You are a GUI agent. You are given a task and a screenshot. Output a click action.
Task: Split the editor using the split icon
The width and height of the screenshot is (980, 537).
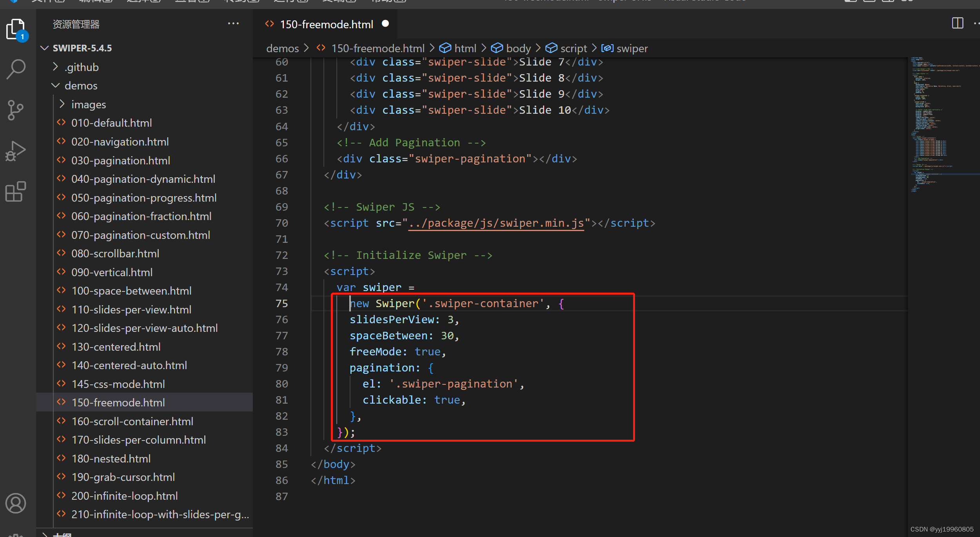(x=957, y=23)
